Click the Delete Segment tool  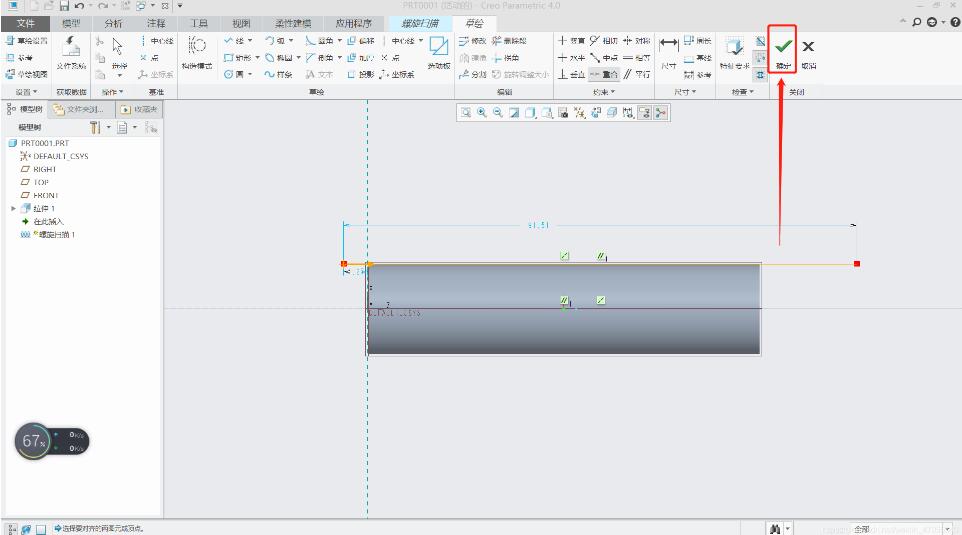click(x=509, y=40)
